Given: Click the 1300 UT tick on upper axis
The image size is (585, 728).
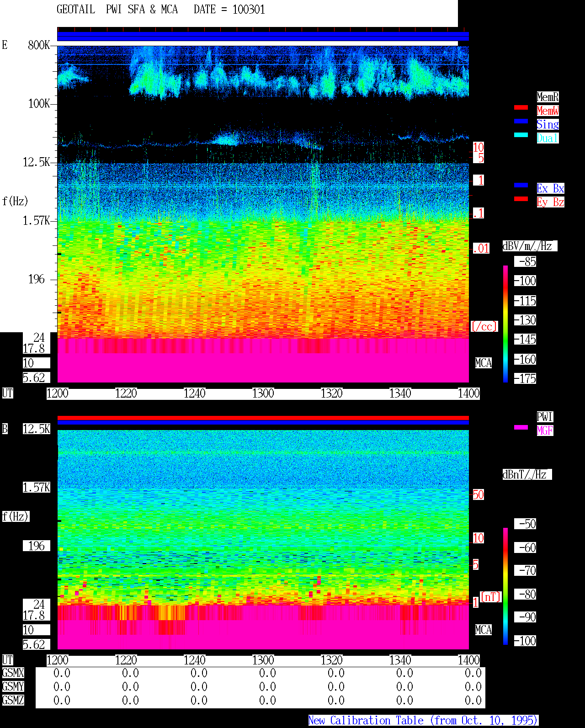Looking at the screenshot, I should pyautogui.click(x=263, y=393).
